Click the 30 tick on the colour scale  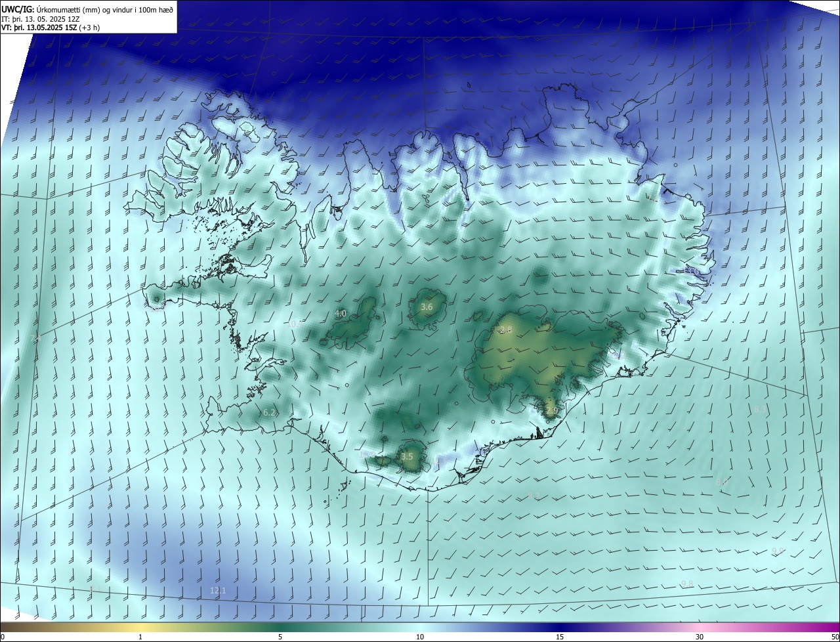pos(700,637)
